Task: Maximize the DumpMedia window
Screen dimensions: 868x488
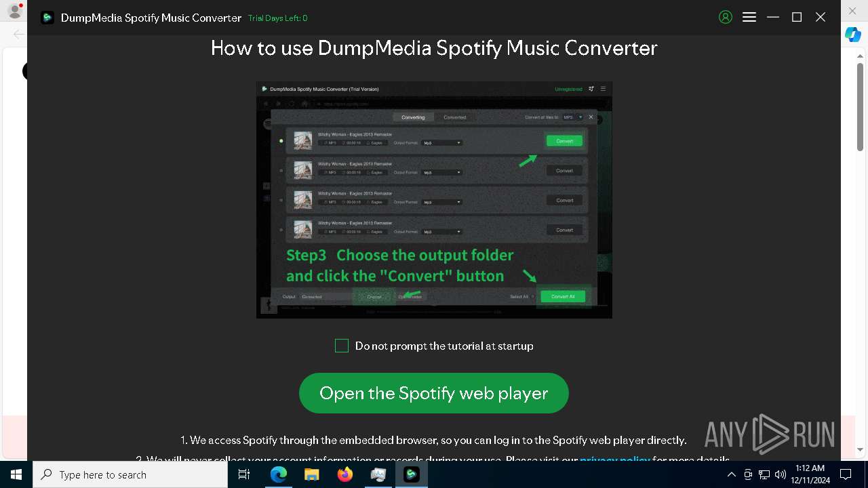Action: [x=797, y=18]
